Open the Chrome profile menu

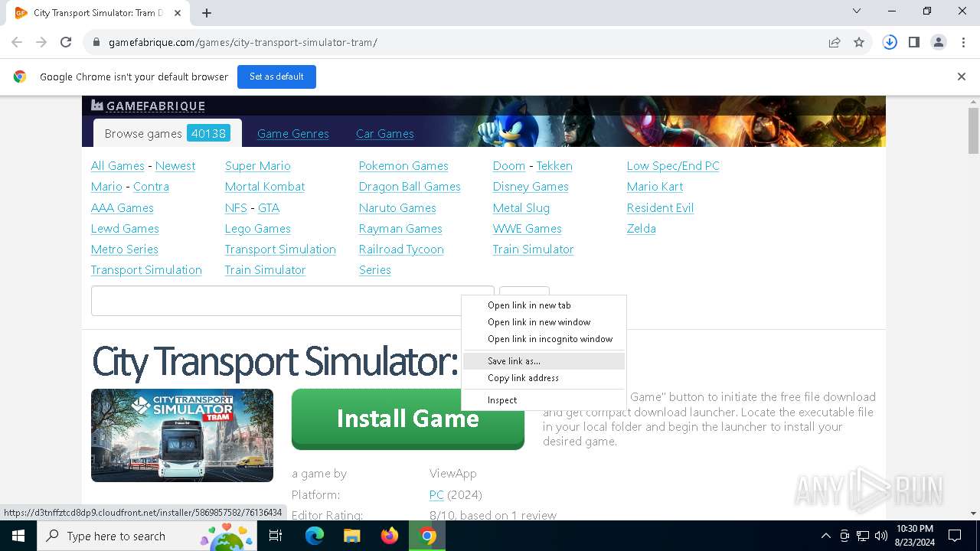tap(939, 43)
